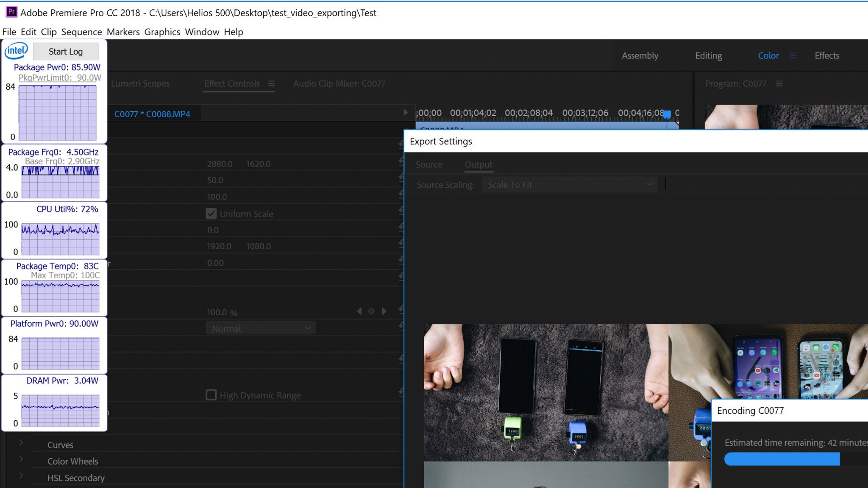Click the export preview showing two black phones
868x488 pixels.
click(546, 392)
